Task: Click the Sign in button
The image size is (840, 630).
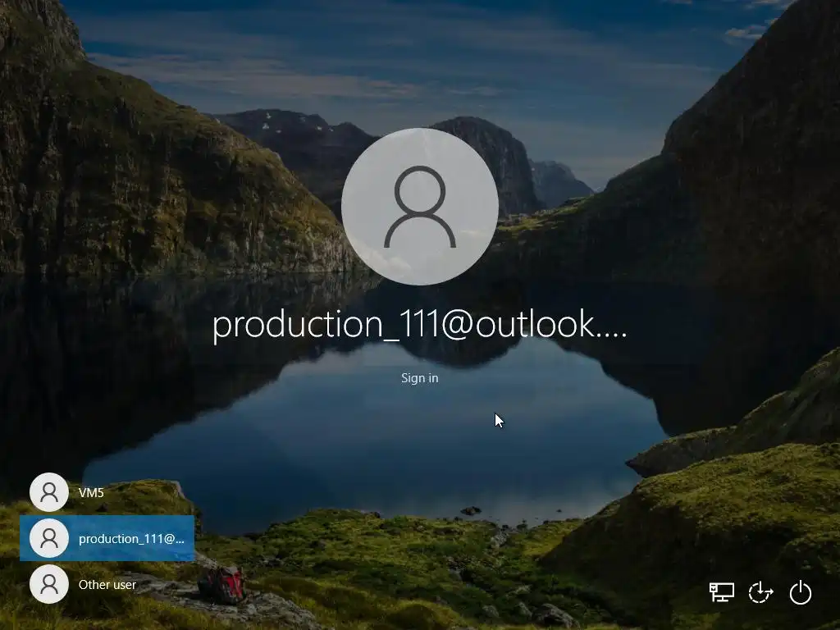Action: (419, 378)
